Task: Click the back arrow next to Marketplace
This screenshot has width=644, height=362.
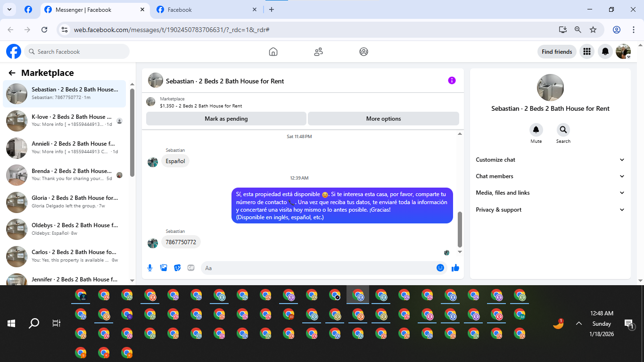Action: pos(12,73)
